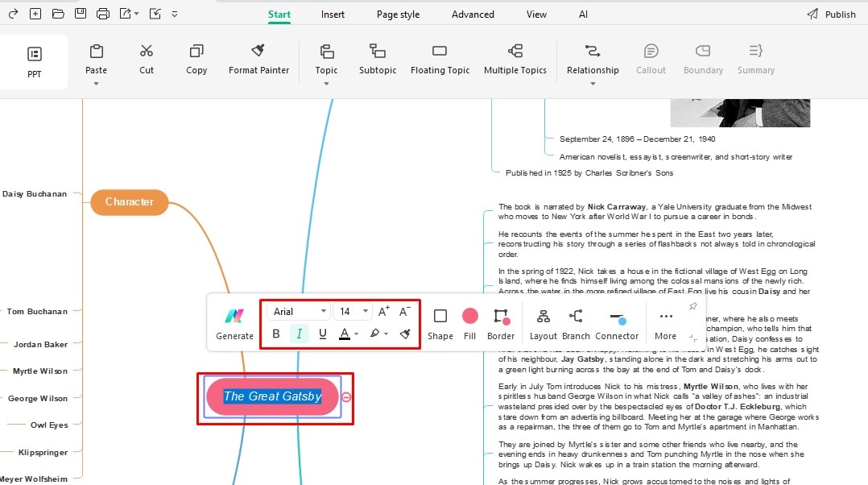
Task: Apply the highlight color pen
Action: point(374,334)
